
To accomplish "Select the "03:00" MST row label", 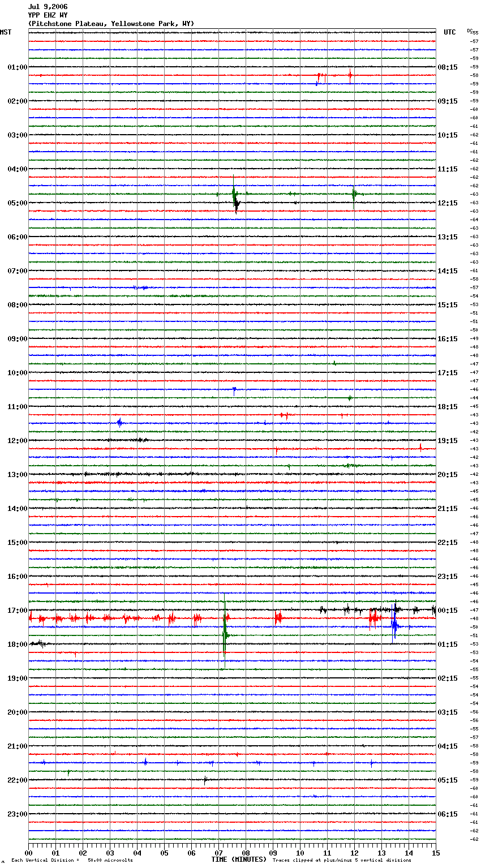I will 18,135.
